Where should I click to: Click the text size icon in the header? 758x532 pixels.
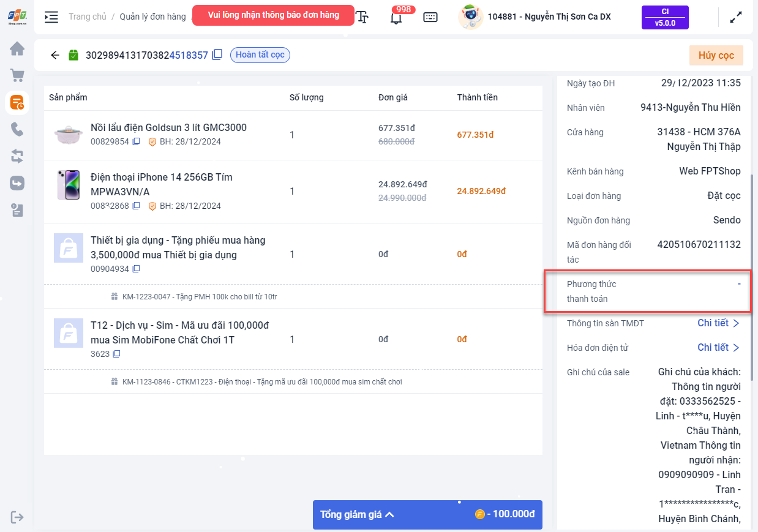coord(362,17)
